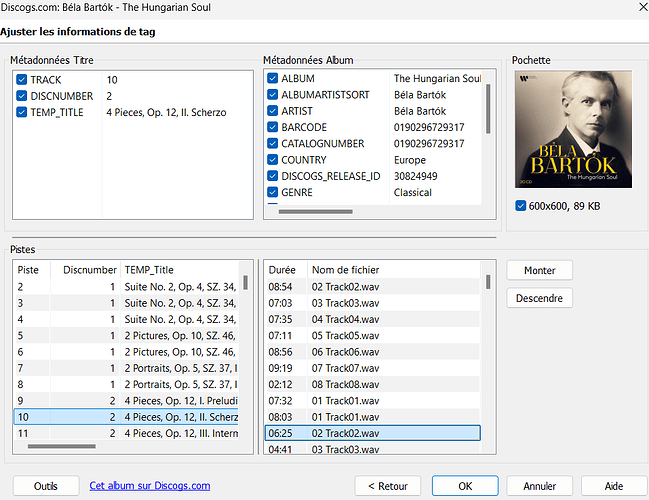Viewport: 649px width, 500px height.
Task: Click the Béla Bartók cover thumbnail
Action: [x=573, y=129]
